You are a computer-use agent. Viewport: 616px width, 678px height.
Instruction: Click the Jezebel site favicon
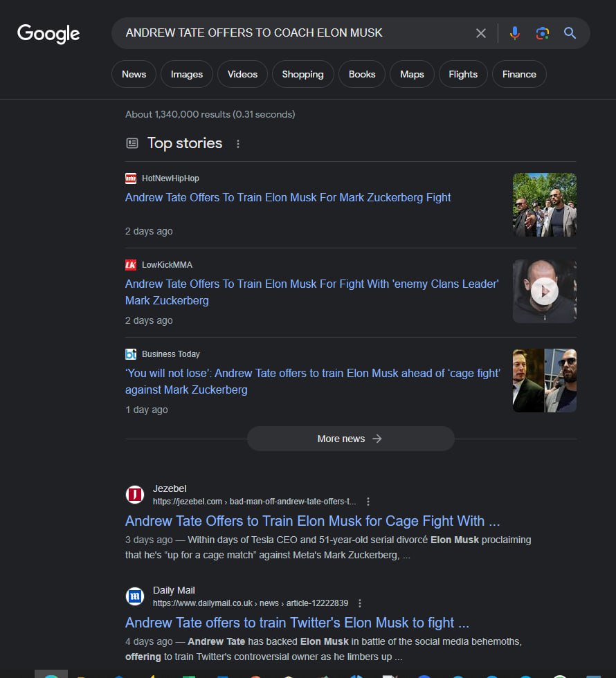click(134, 494)
